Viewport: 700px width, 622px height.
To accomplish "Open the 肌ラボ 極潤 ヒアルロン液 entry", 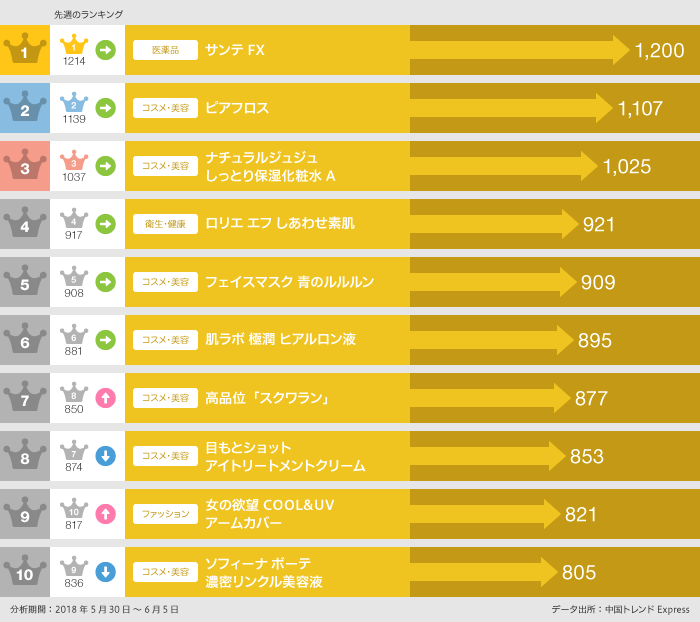I will 280,340.
